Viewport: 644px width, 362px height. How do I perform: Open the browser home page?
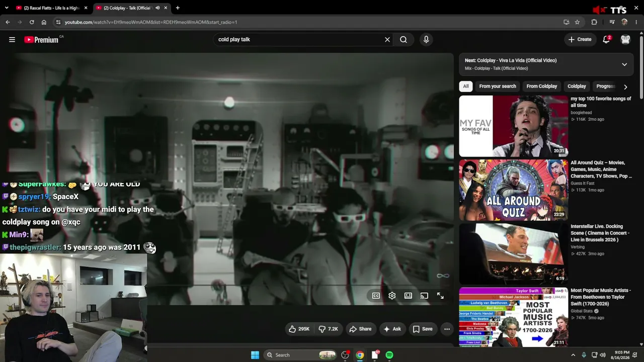click(x=44, y=22)
